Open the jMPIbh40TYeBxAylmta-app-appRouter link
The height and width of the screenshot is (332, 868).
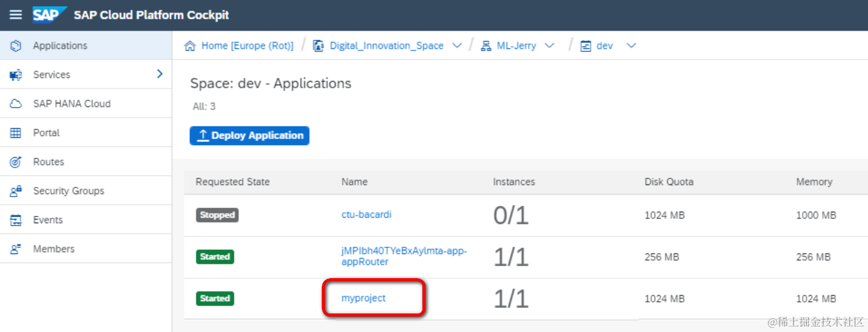[x=404, y=256]
